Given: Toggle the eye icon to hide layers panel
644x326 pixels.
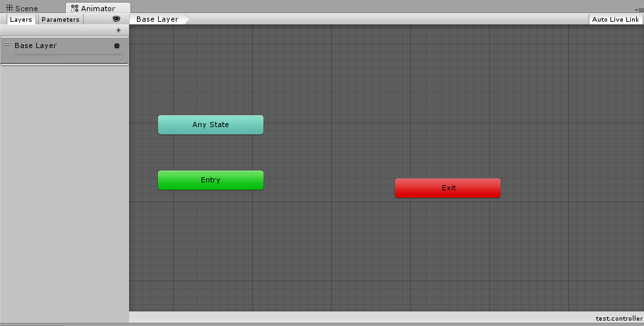Looking at the screenshot, I should (117, 19).
